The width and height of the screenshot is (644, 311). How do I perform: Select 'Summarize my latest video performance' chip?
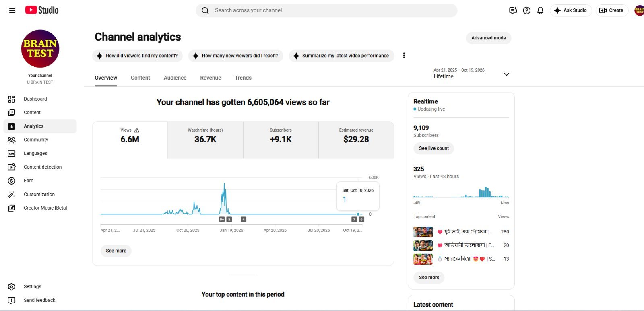[x=341, y=56]
